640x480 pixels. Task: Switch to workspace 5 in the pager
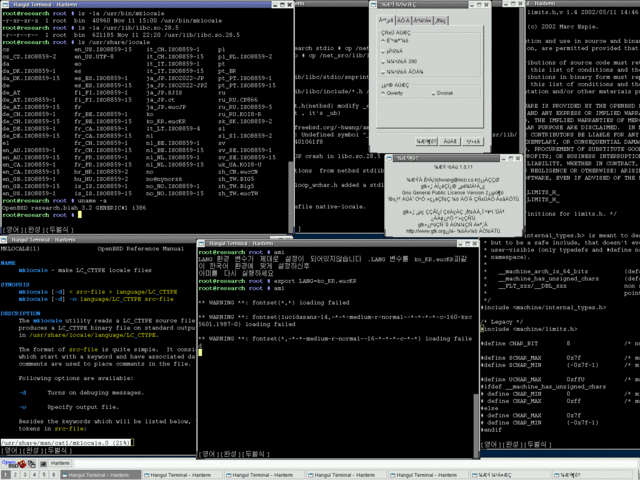pos(44,475)
